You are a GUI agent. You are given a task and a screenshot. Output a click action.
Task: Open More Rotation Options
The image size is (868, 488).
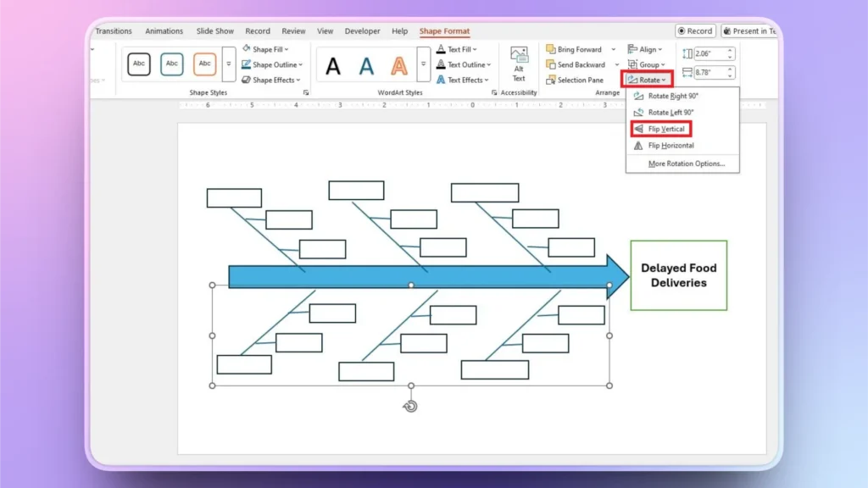coord(684,163)
